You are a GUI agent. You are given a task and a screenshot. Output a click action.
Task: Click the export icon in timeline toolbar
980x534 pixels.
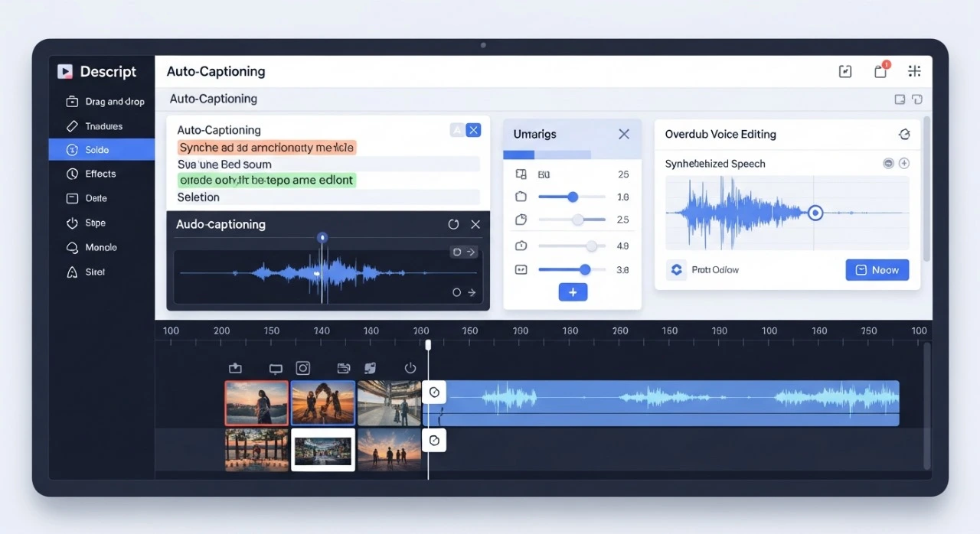(235, 368)
